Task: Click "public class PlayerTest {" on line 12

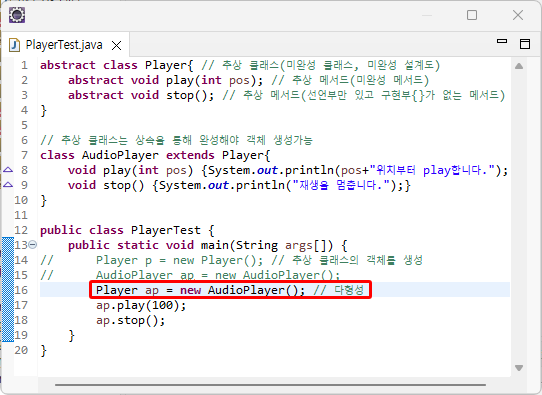Action: [x=128, y=230]
